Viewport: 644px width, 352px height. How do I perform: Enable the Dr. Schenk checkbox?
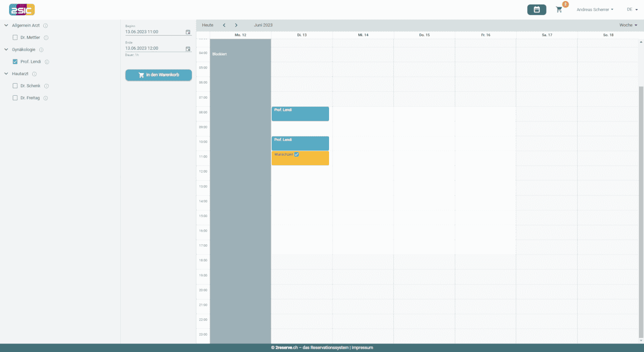[15, 86]
